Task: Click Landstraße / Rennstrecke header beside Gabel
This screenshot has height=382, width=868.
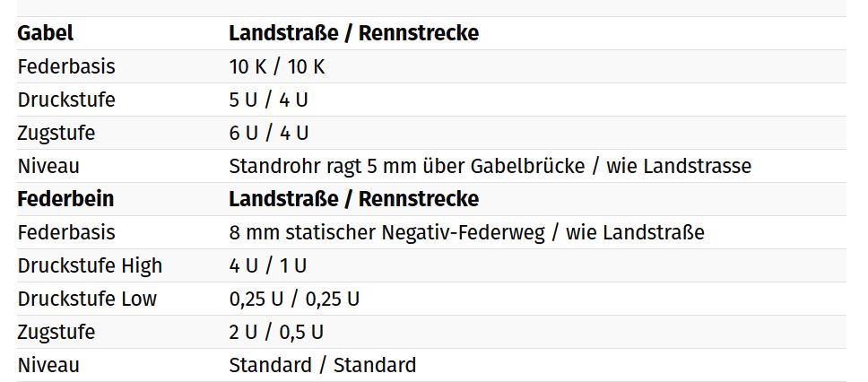Action: pyautogui.click(x=353, y=33)
